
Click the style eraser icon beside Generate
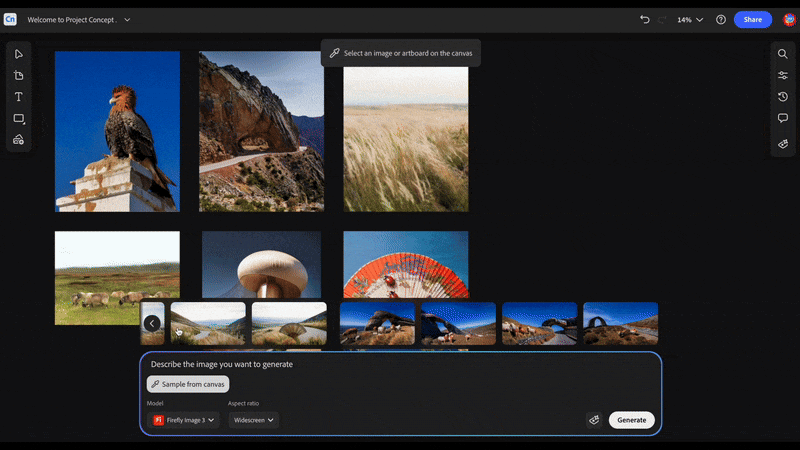594,420
